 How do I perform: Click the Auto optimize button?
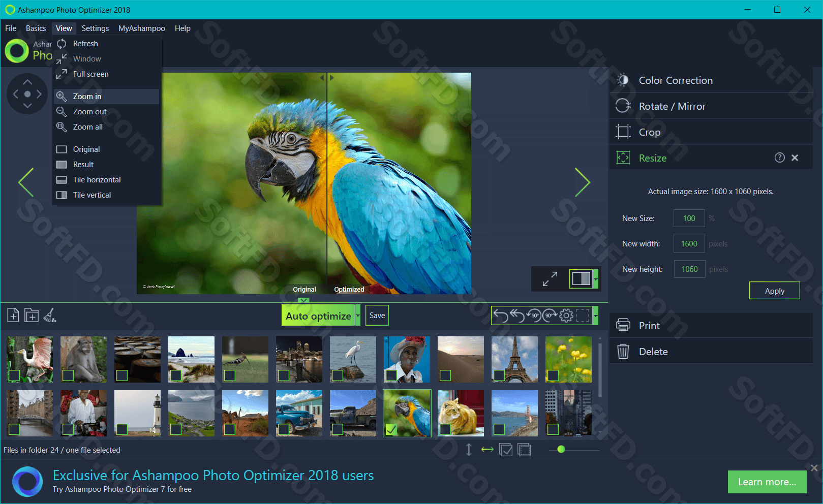coord(318,316)
